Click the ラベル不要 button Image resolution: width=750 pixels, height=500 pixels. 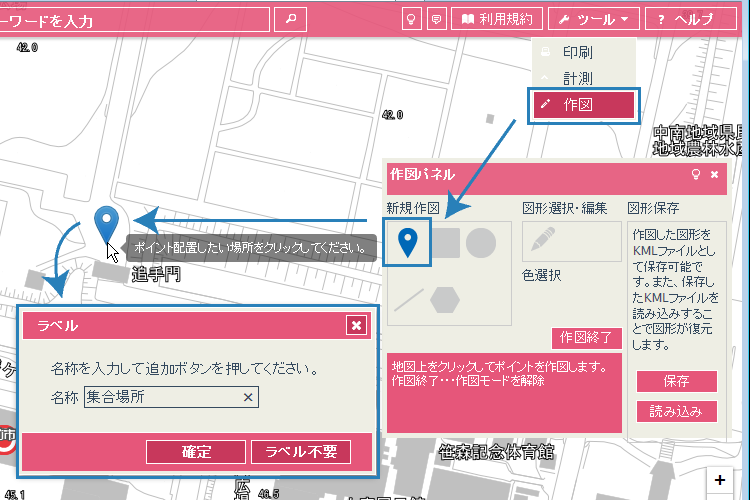tap(301, 452)
